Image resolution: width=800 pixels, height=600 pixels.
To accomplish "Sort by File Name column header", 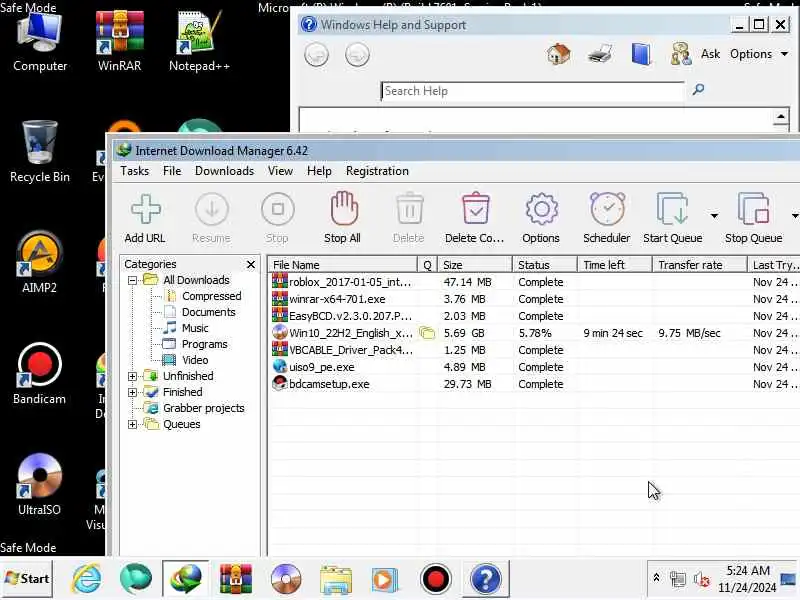I will pyautogui.click(x=343, y=265).
